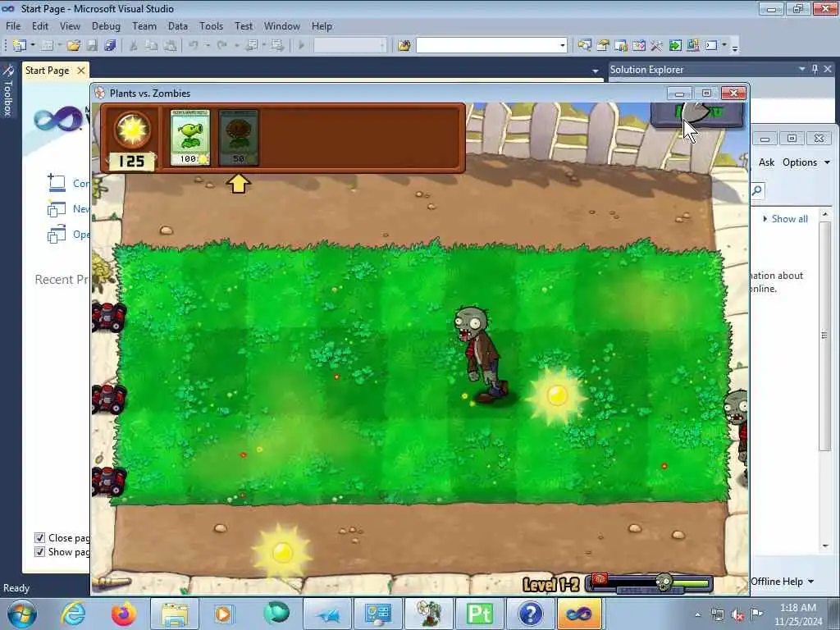
Task: Open the Find combo box dropdown
Action: (562, 46)
